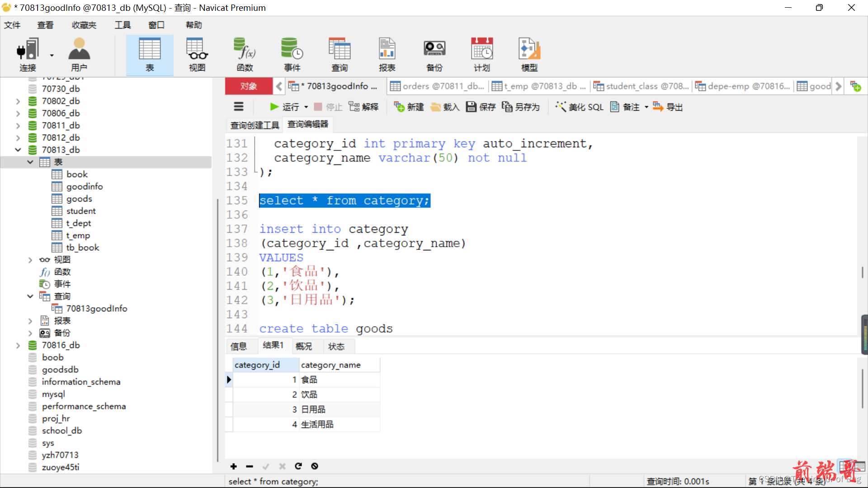This screenshot has height=488, width=868.
Task: Expand the 70816_db database
Action: click(18, 345)
